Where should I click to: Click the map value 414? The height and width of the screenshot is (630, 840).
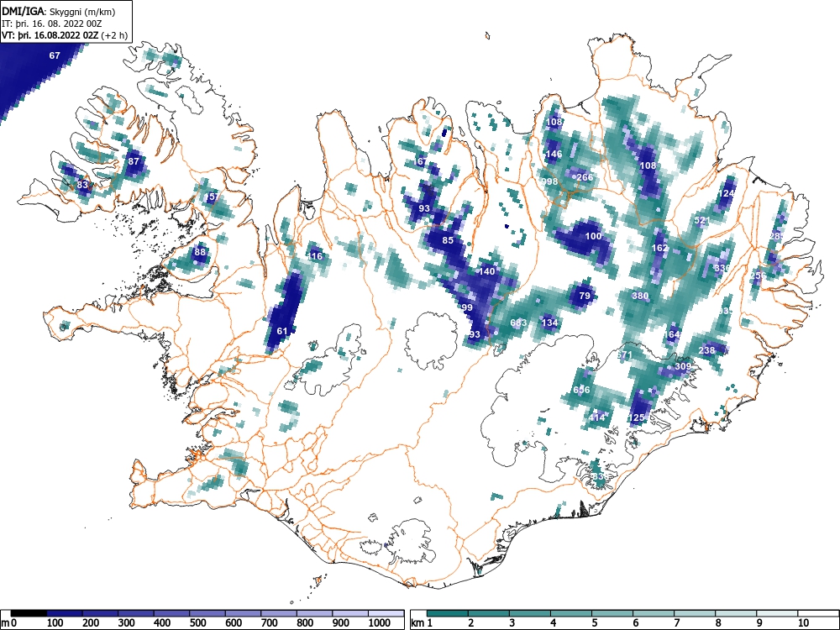(596, 417)
